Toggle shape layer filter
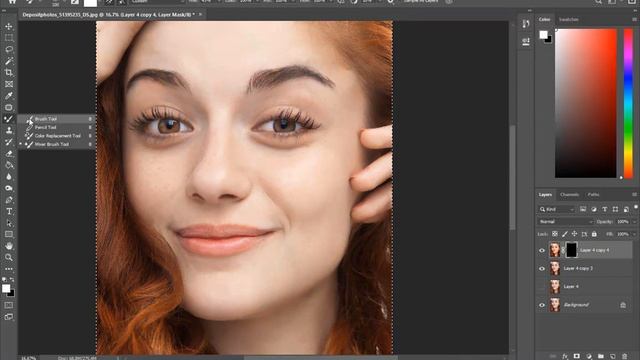This screenshot has width=640, height=360. 615,209
